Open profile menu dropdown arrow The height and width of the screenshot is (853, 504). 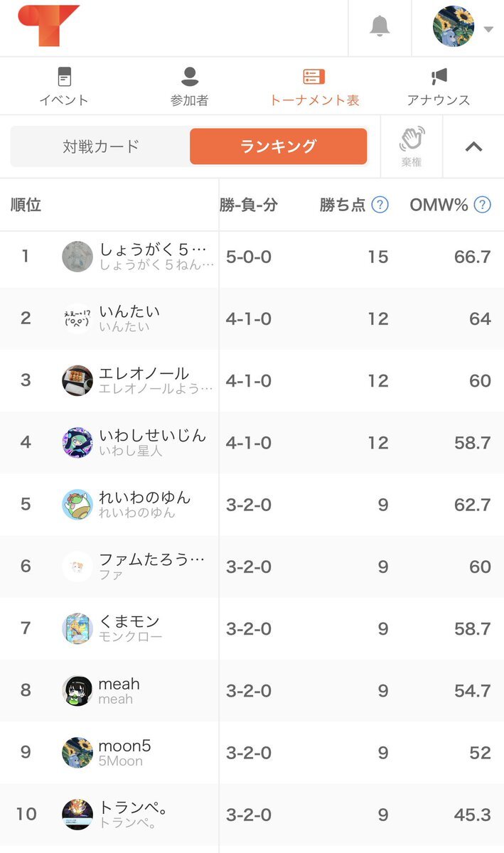[488, 29]
